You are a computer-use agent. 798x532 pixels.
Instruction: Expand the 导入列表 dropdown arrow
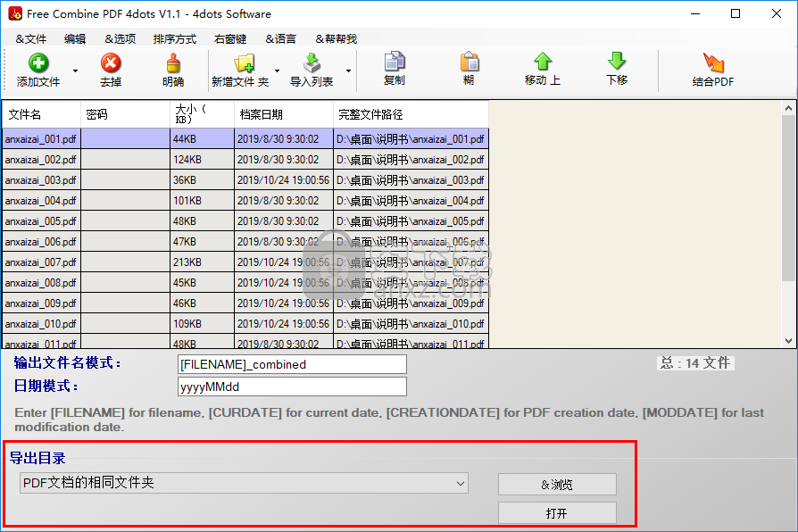pos(349,71)
